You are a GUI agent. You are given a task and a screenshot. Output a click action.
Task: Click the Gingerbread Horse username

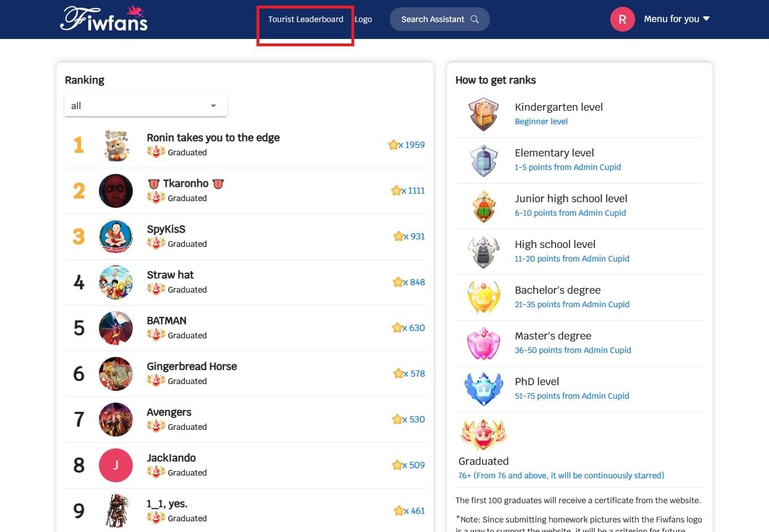coord(192,366)
